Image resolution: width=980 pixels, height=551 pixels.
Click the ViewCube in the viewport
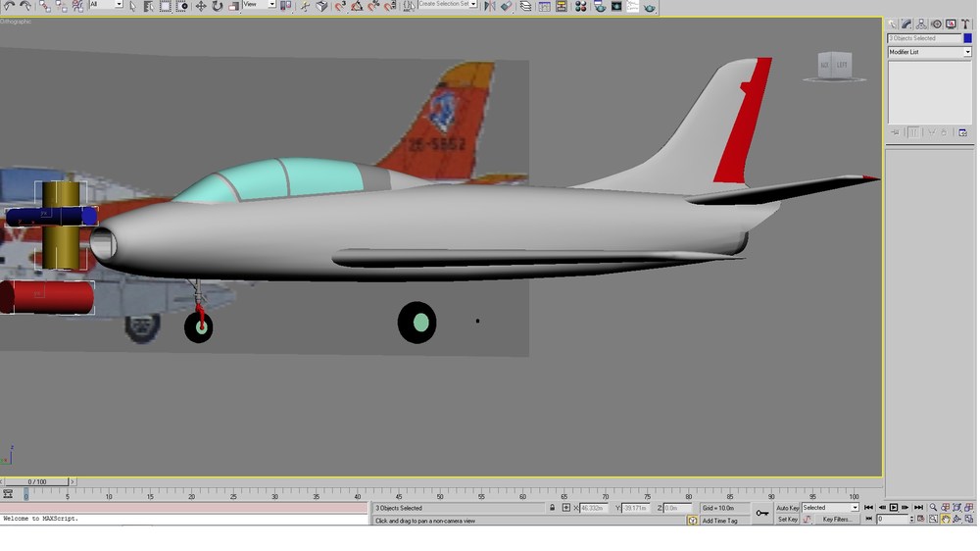point(834,67)
